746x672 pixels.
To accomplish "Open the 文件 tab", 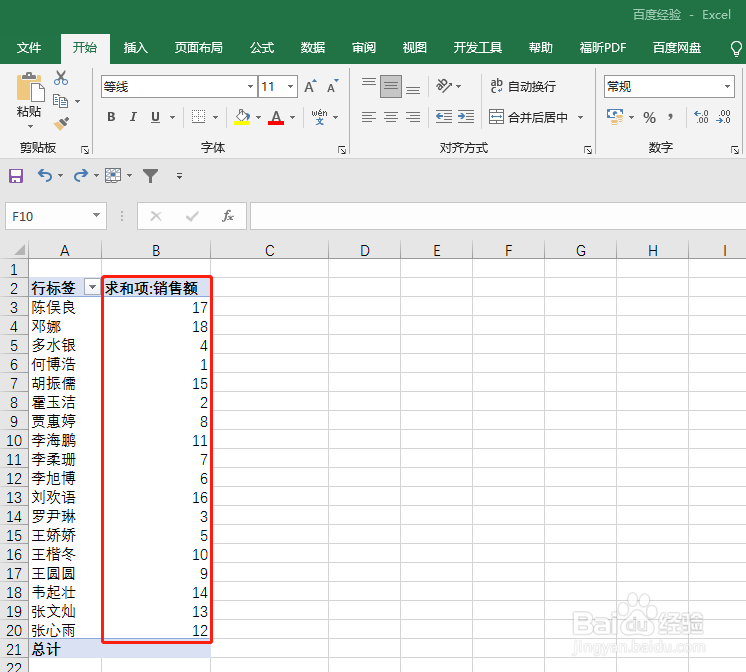I will point(29,48).
